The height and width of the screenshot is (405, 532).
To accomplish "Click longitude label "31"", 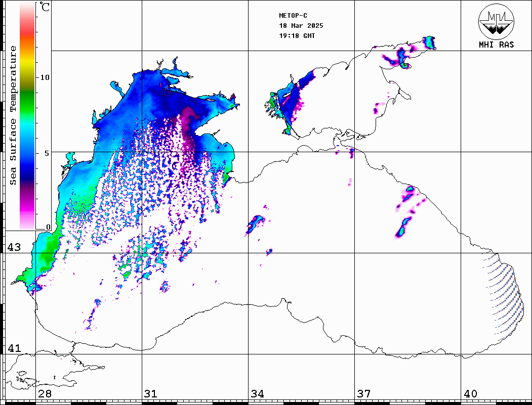I will (151, 393).
